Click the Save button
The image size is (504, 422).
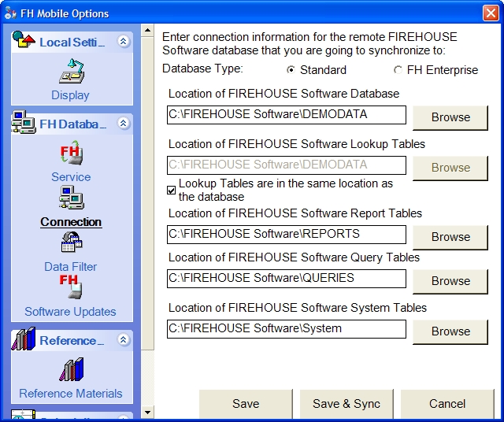(x=246, y=404)
